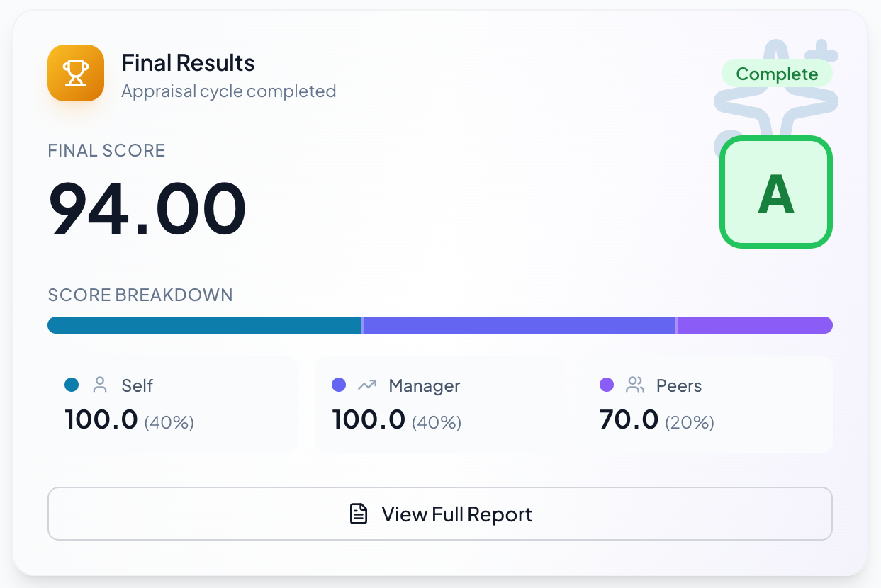Click the Score Breakdown label
Image resolution: width=881 pixels, height=588 pixels.
(x=140, y=295)
